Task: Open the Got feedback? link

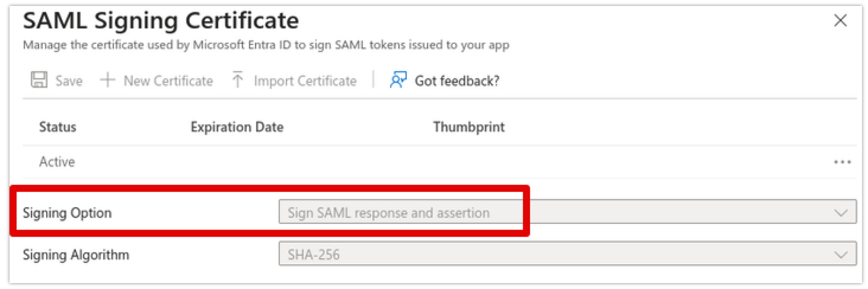Action: 457,81
